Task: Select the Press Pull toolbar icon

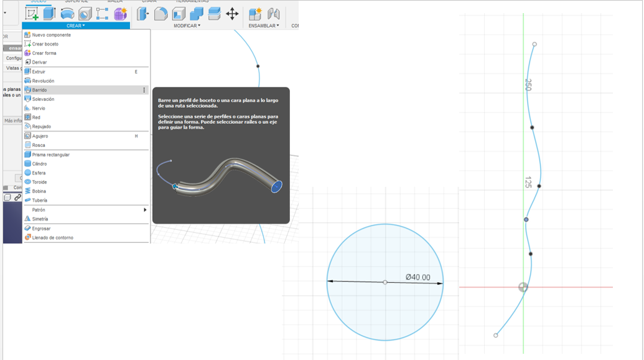Action: point(142,14)
